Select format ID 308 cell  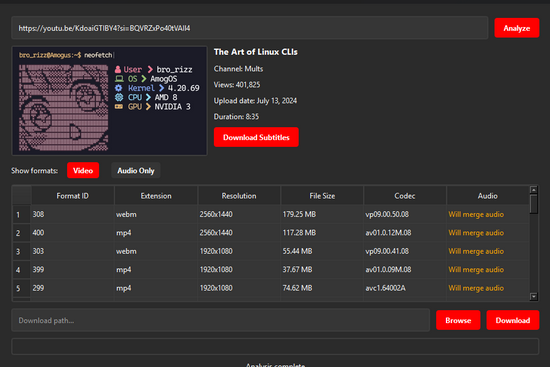73,214
